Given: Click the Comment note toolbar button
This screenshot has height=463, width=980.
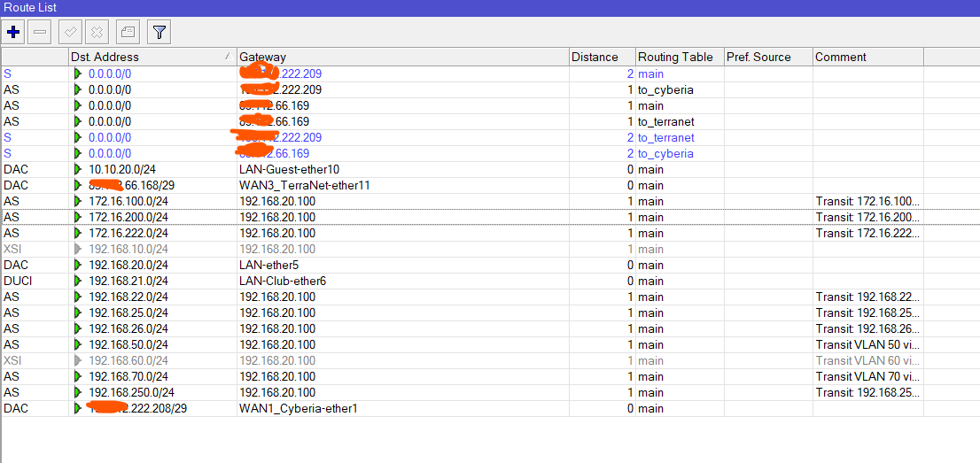Looking at the screenshot, I should click(x=128, y=31).
